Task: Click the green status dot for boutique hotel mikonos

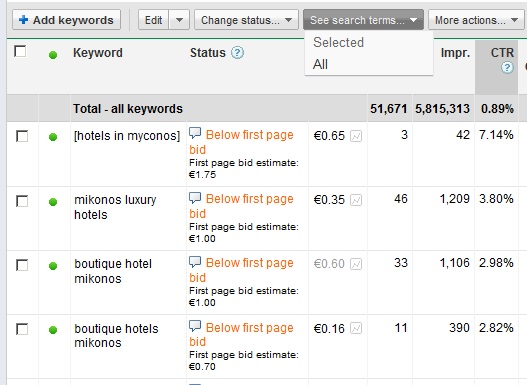Action: [x=53, y=266]
